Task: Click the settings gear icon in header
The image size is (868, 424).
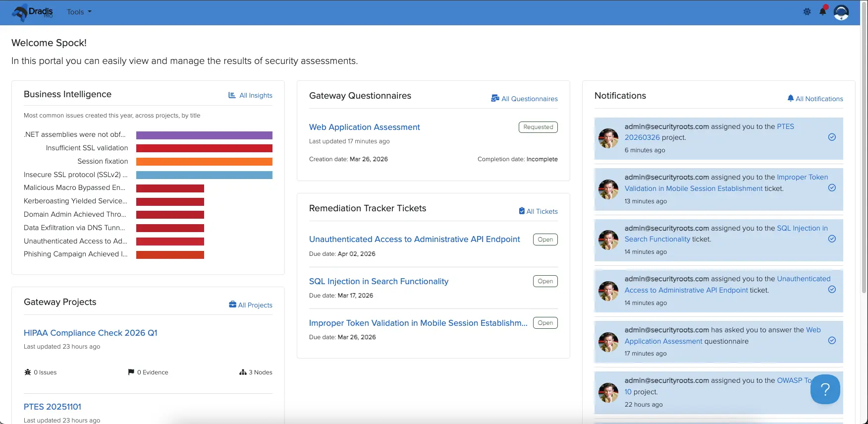Action: tap(807, 12)
